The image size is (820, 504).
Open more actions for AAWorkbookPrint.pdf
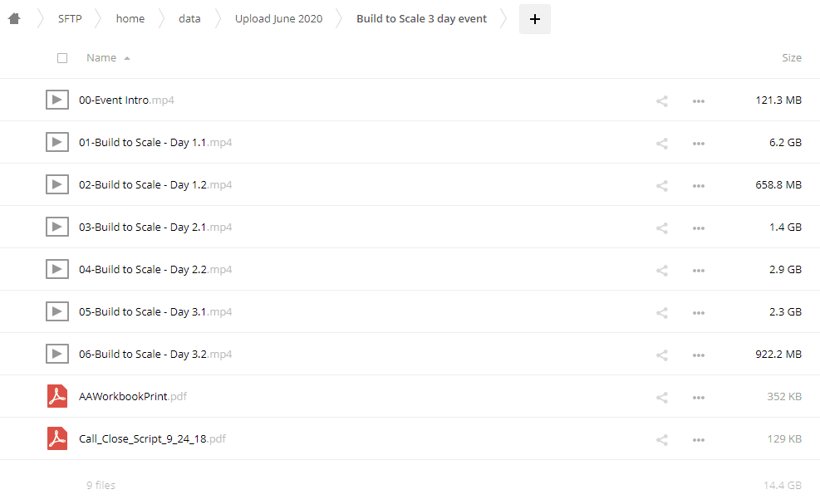698,398
